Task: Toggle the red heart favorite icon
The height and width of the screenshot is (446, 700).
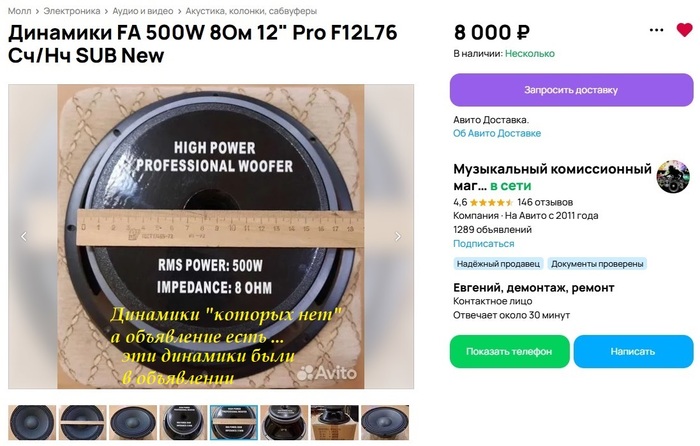Action: click(684, 30)
